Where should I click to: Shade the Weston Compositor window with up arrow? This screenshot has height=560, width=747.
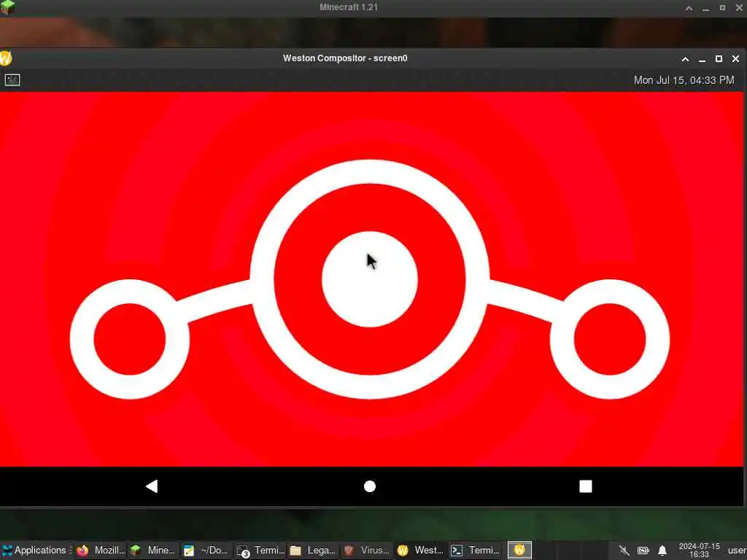[x=685, y=58]
